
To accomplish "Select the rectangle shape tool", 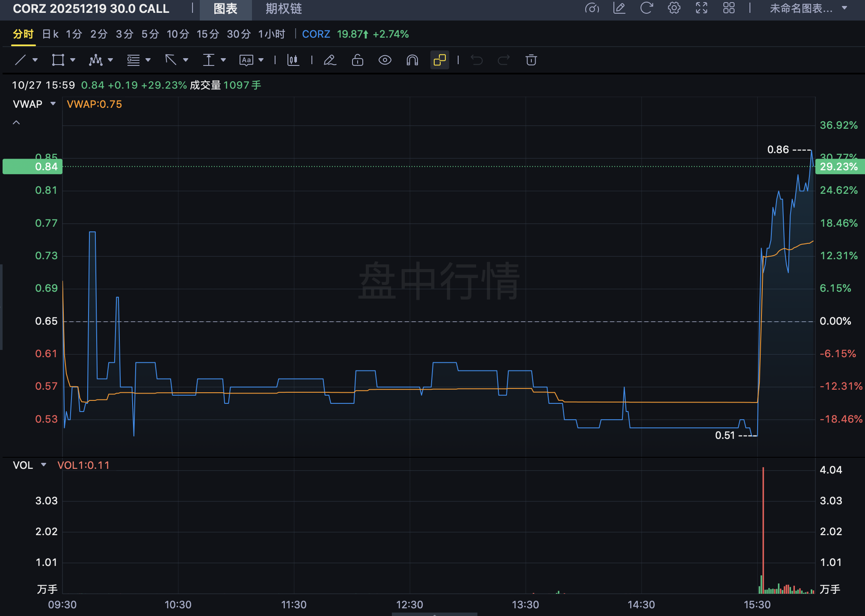I will (58, 60).
